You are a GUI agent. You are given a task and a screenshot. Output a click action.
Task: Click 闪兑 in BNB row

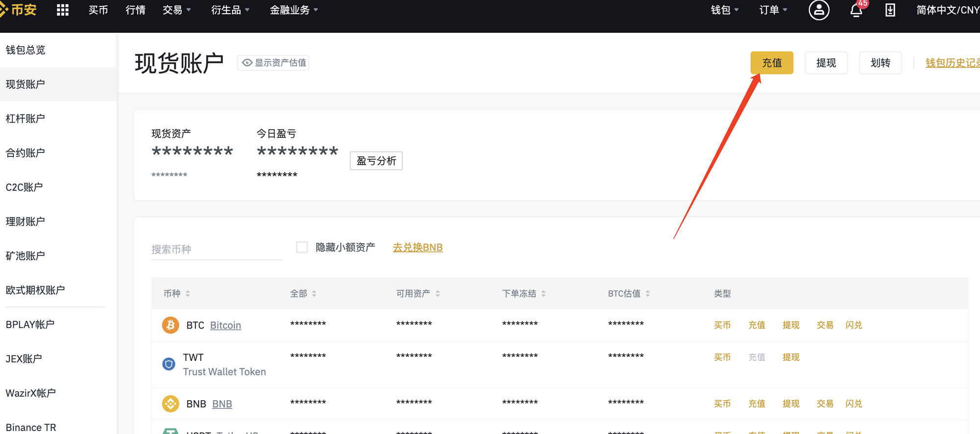854,404
